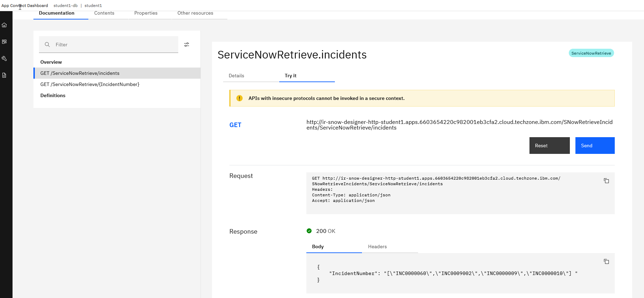This screenshot has height=298, width=644.
Task: Show the response Headers tab
Action: (377, 247)
